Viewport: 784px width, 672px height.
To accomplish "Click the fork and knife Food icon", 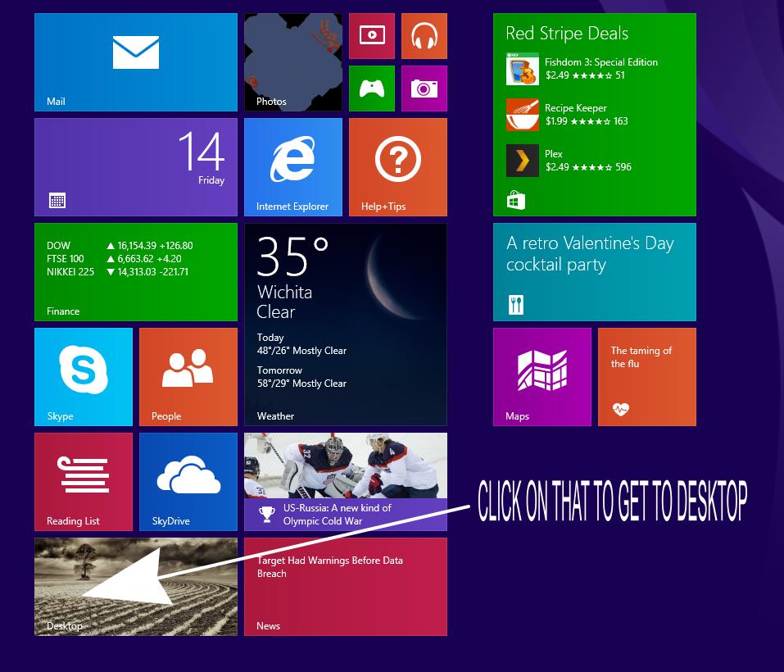I will coord(516,305).
